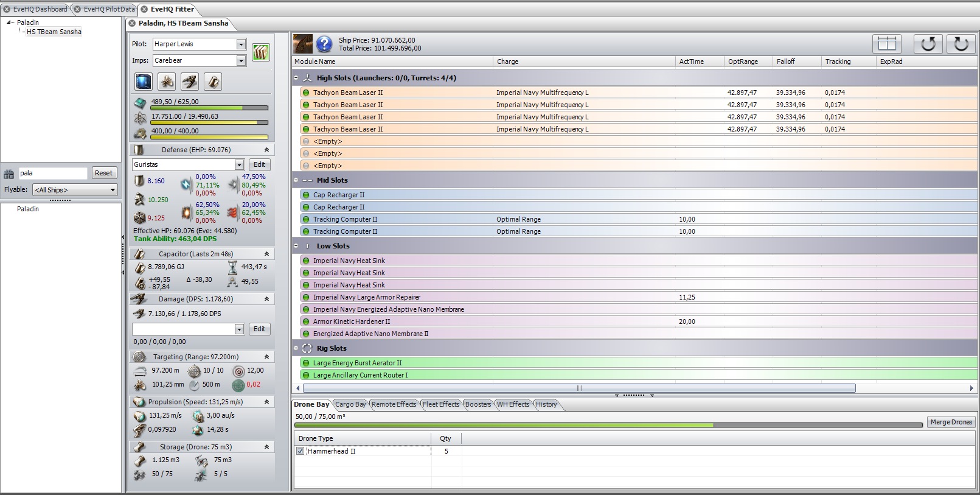Click the thermal resistance flame icon
This screenshot has height=495, width=980.
(x=186, y=212)
